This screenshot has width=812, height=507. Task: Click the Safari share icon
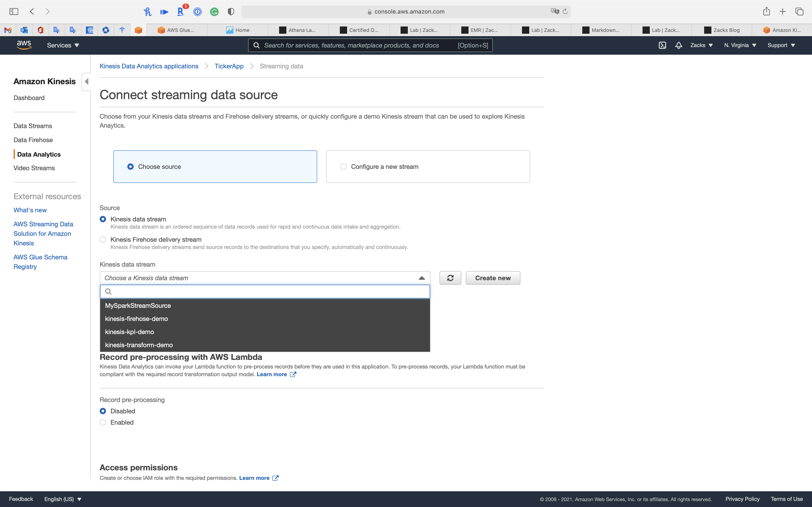point(766,12)
